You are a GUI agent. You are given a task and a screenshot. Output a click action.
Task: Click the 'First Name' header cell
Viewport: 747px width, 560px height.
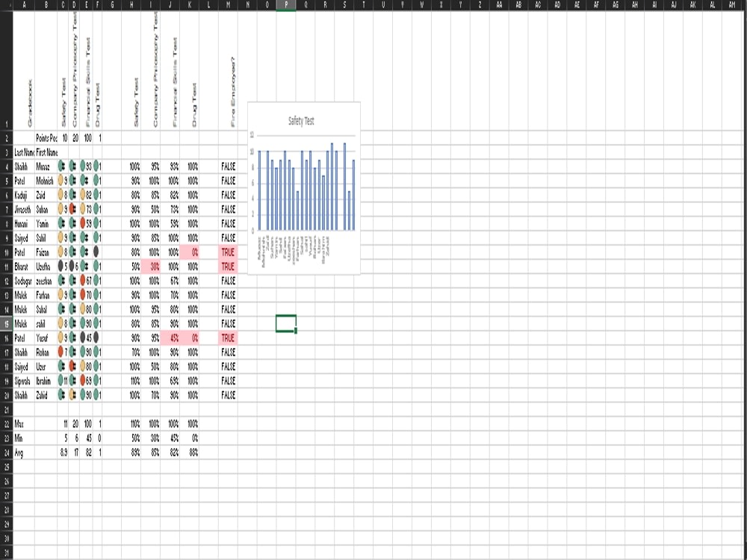[46, 152]
